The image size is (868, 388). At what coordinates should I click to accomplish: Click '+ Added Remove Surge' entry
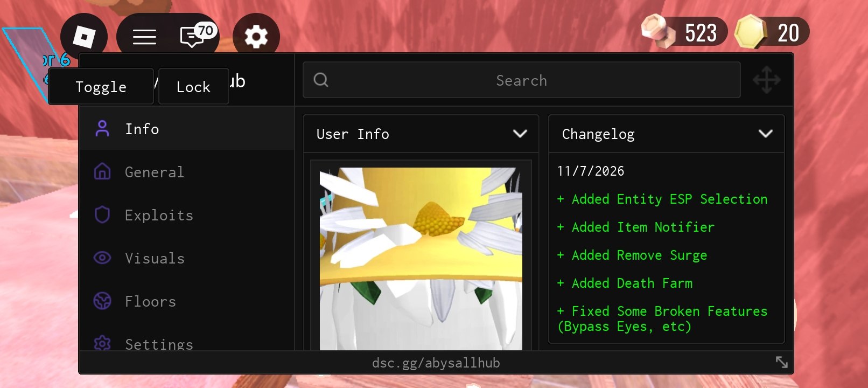632,255
